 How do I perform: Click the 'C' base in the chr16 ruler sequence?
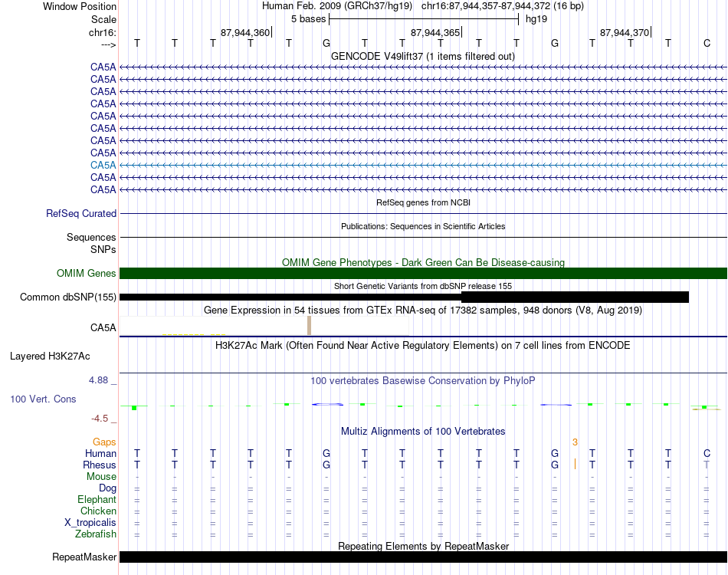coord(707,43)
